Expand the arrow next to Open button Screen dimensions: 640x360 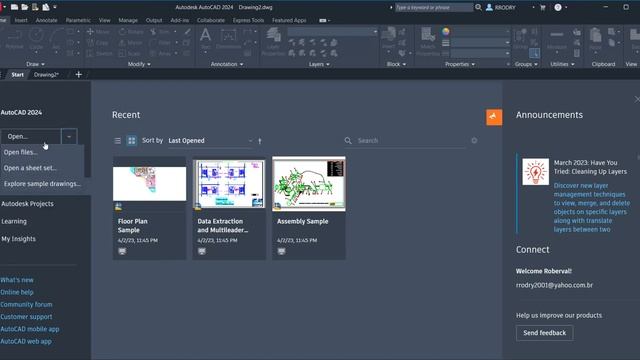point(69,137)
